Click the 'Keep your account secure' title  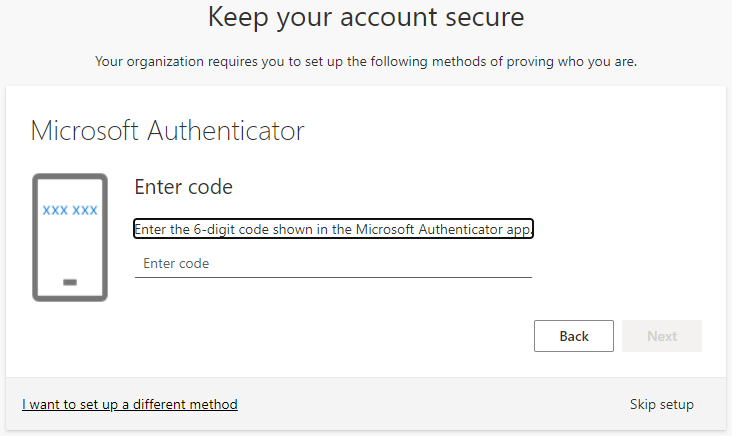tap(366, 17)
